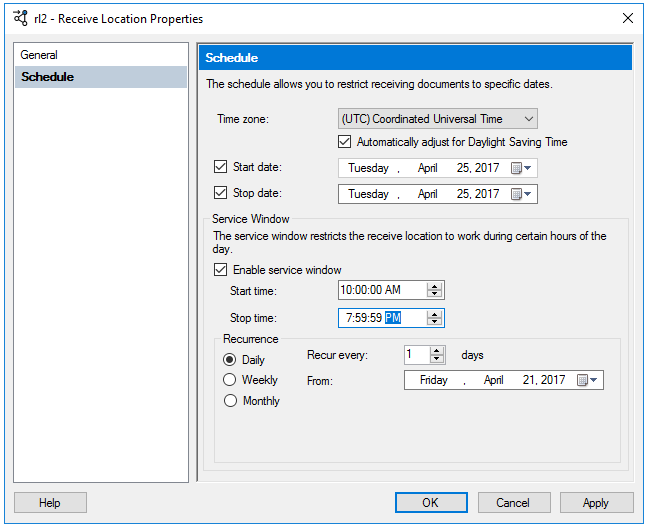650x528 pixels.
Task: Open Help for this dialog
Action: [x=50, y=503]
